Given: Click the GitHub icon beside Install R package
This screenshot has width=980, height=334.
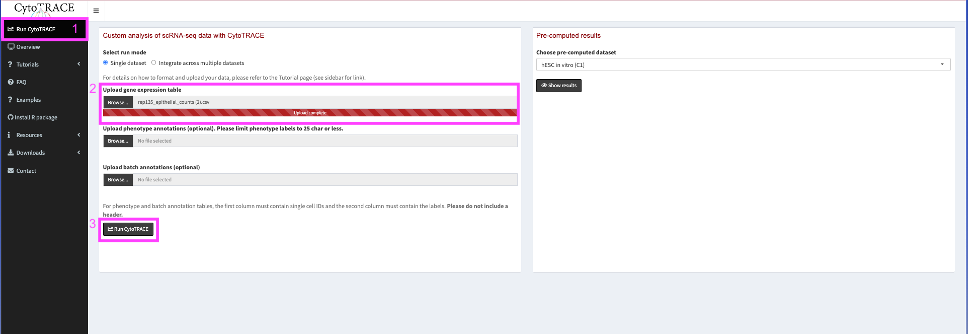Looking at the screenshot, I should tap(11, 117).
